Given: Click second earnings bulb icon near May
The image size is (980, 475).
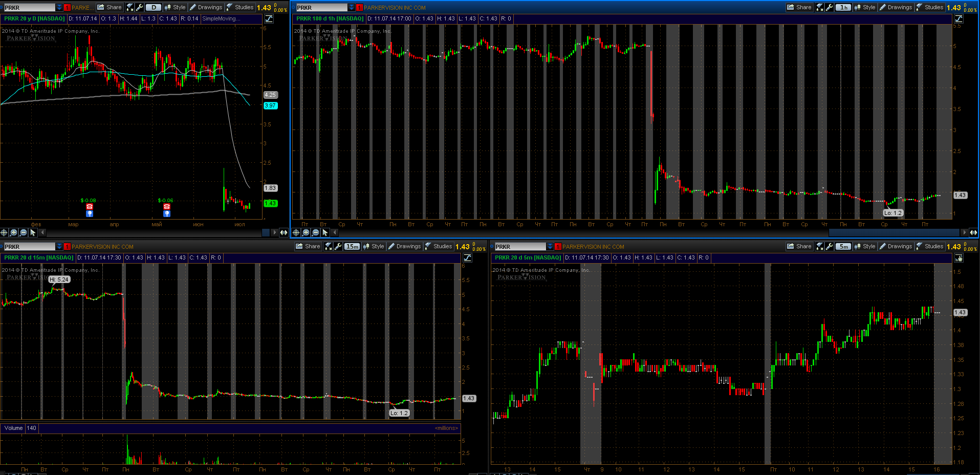Looking at the screenshot, I should tap(167, 213).
